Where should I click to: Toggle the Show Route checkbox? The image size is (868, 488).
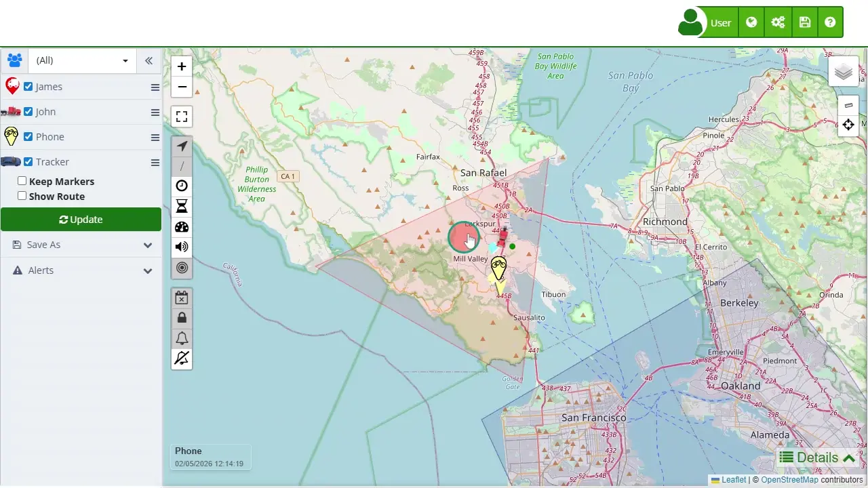click(22, 196)
